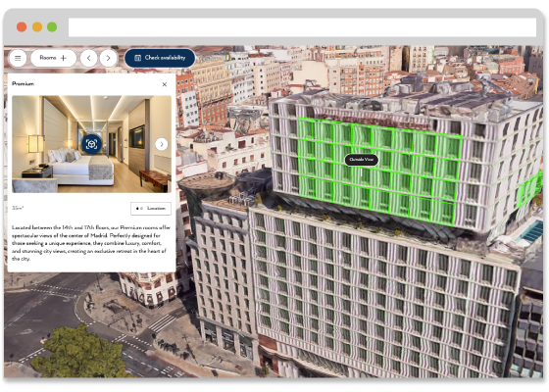The height and width of the screenshot is (392, 549).
Task: Go to the next room type
Action: [108, 58]
